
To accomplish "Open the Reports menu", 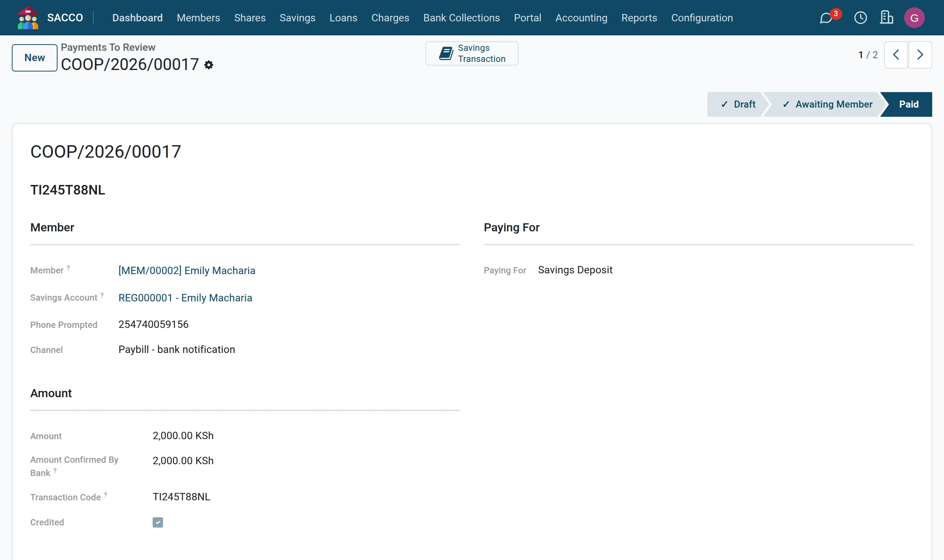I will 639,18.
